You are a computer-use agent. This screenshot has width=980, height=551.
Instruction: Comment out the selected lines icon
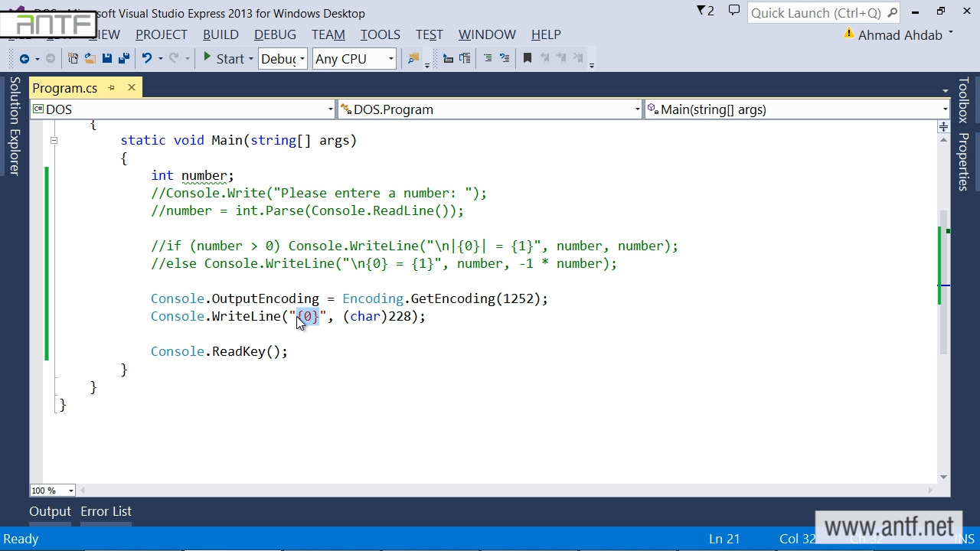tap(487, 59)
